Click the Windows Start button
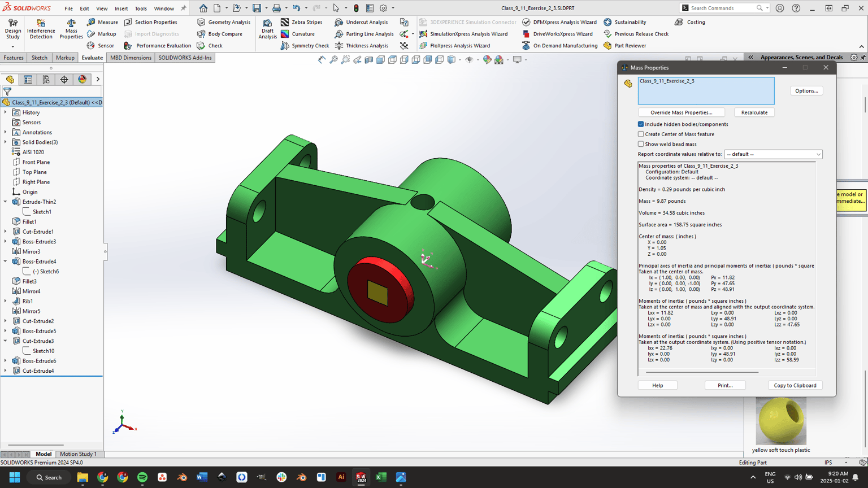 (x=15, y=477)
